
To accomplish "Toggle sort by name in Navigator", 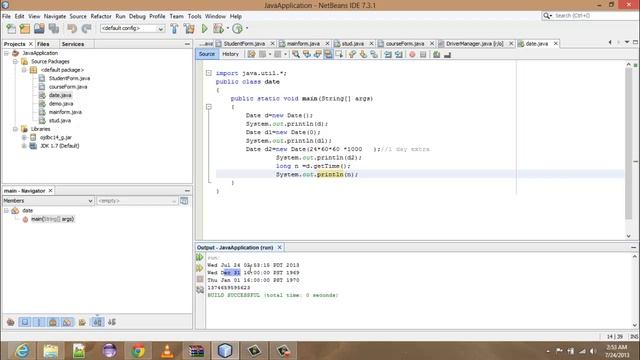I will (x=98, y=322).
